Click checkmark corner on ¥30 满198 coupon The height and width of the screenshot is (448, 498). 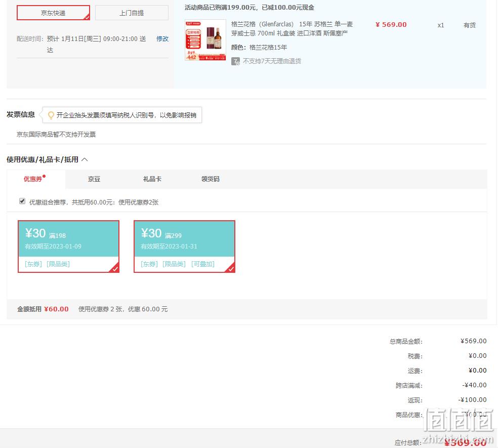click(115, 268)
